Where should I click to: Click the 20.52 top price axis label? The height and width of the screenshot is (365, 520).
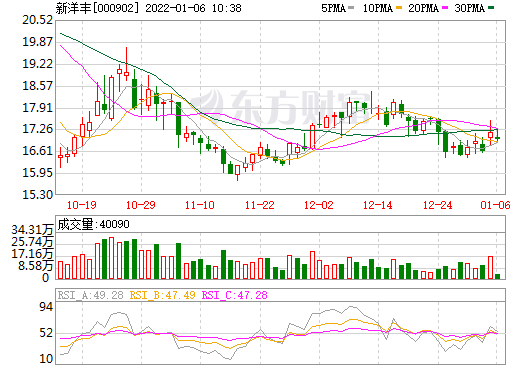(x=37, y=20)
